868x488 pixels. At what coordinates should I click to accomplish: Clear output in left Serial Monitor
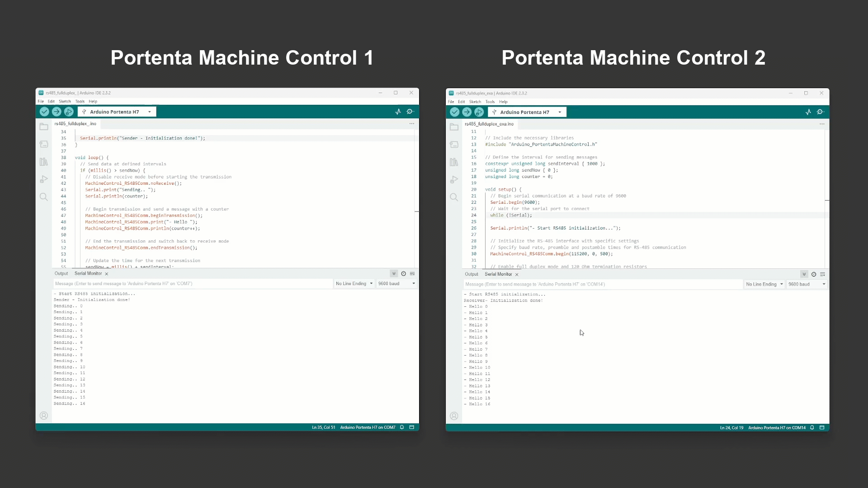tap(412, 274)
